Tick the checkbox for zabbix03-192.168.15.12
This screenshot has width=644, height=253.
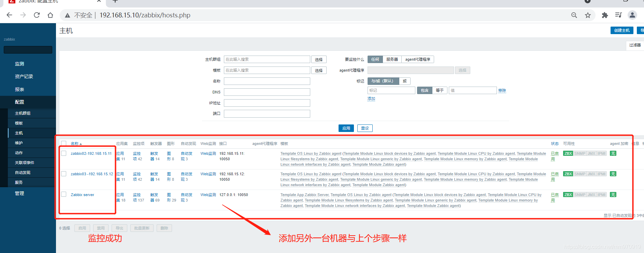coord(64,174)
